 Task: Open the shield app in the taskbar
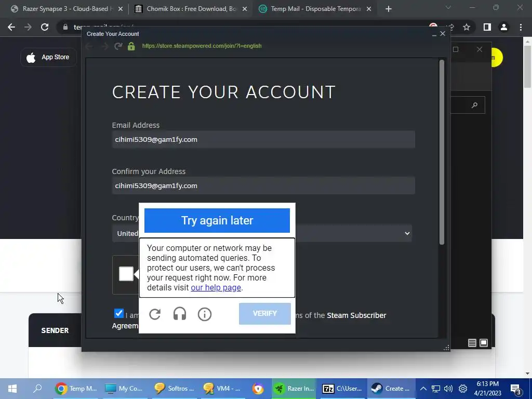pyautogui.click(x=258, y=389)
